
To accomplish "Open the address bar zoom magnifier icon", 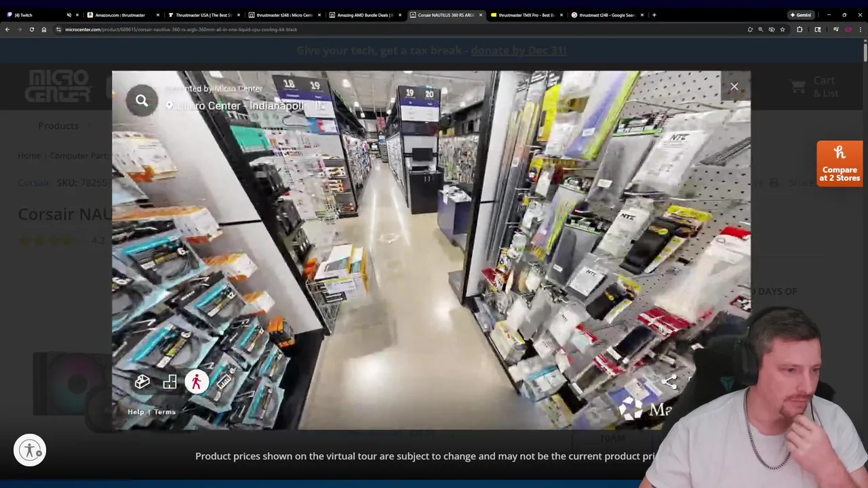I will [760, 29].
